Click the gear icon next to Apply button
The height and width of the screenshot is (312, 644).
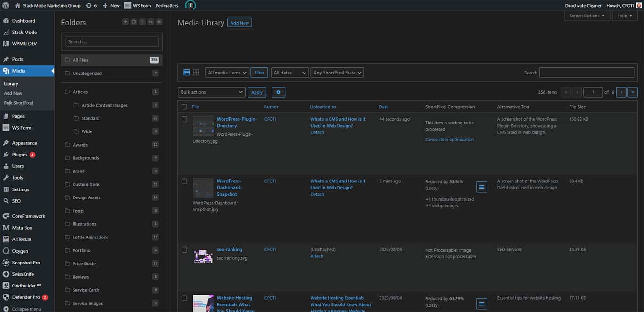pyautogui.click(x=278, y=92)
